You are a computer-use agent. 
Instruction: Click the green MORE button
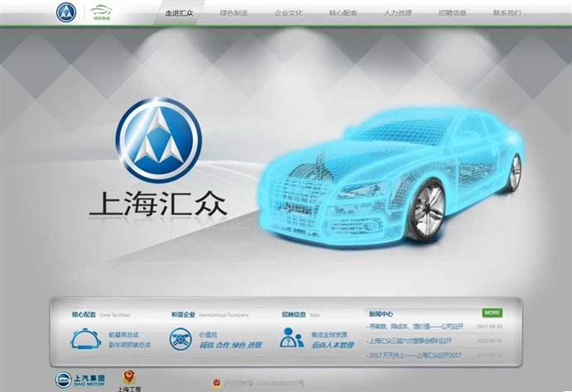(x=492, y=313)
